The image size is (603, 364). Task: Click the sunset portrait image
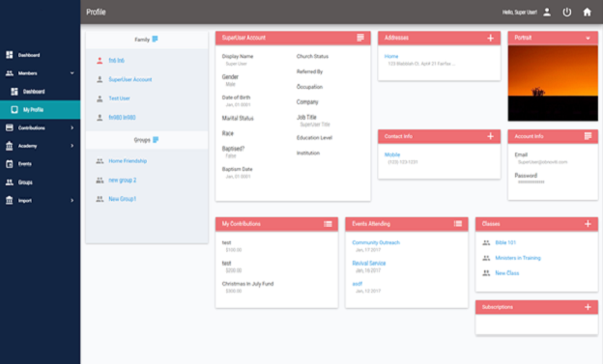[x=553, y=83]
